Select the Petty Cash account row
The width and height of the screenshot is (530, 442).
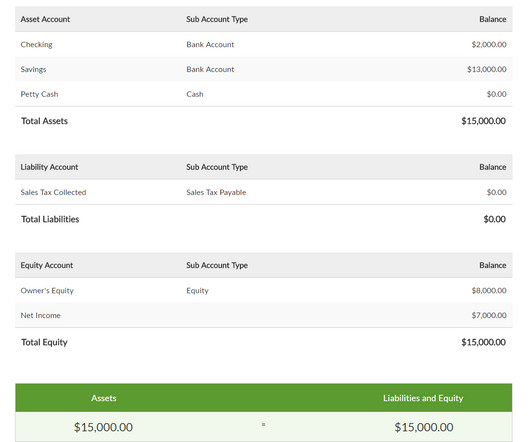pyautogui.click(x=264, y=94)
